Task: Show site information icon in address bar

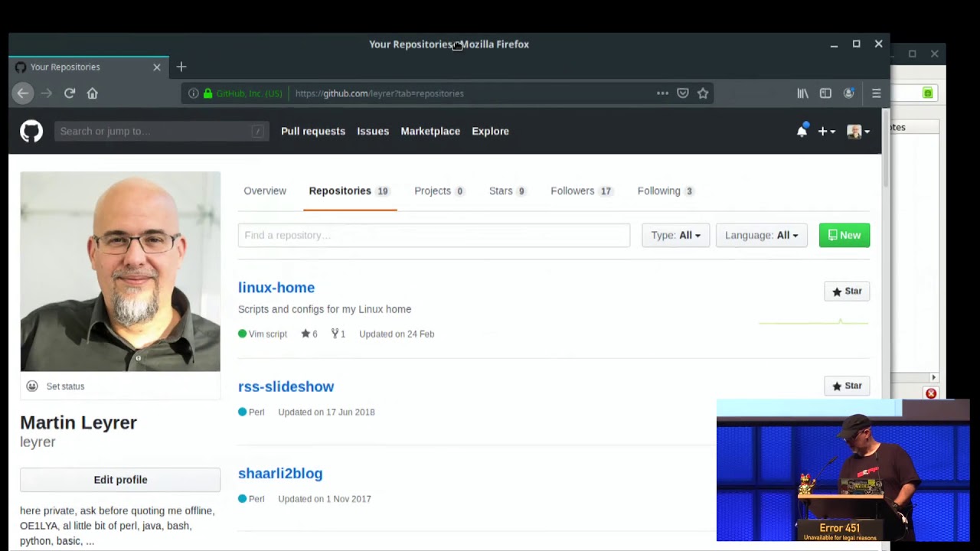Action: pos(194,93)
